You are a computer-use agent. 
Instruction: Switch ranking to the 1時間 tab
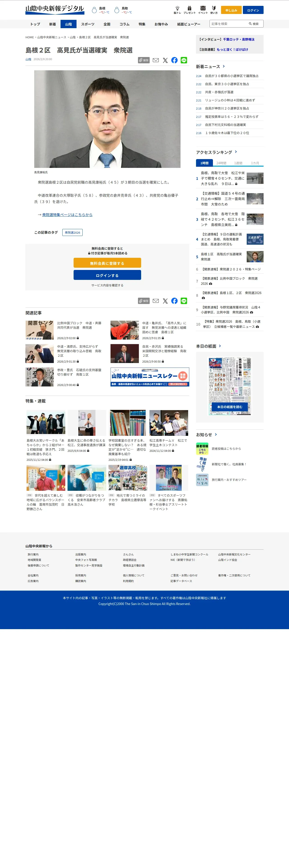tap(205, 163)
